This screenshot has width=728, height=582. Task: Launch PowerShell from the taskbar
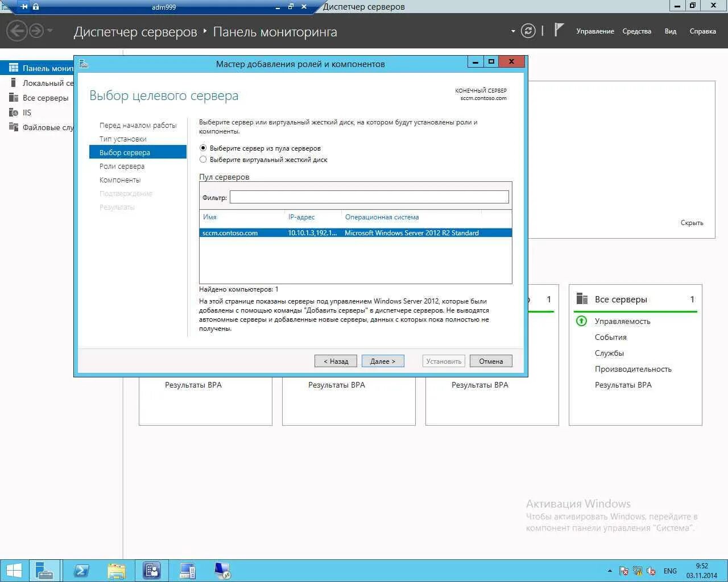coord(81,571)
